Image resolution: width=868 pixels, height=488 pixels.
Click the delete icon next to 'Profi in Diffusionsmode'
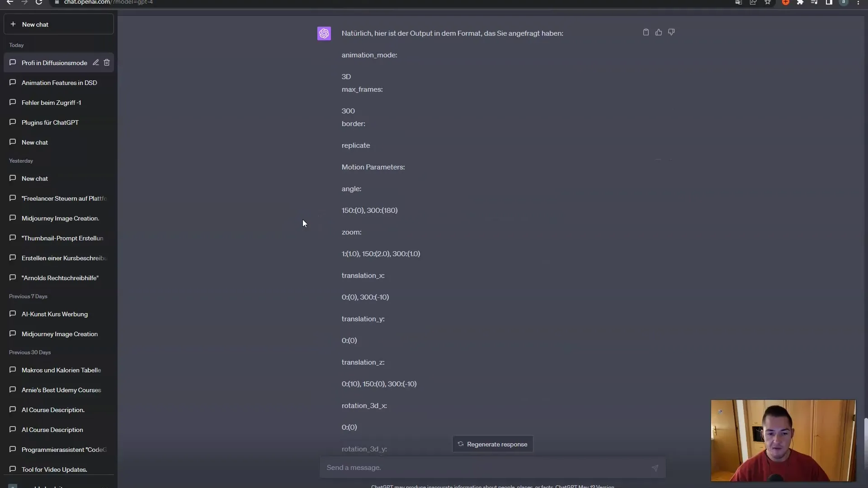tap(107, 62)
